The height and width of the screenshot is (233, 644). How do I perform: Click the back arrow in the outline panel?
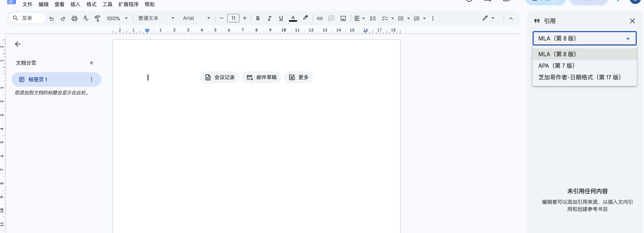18,44
